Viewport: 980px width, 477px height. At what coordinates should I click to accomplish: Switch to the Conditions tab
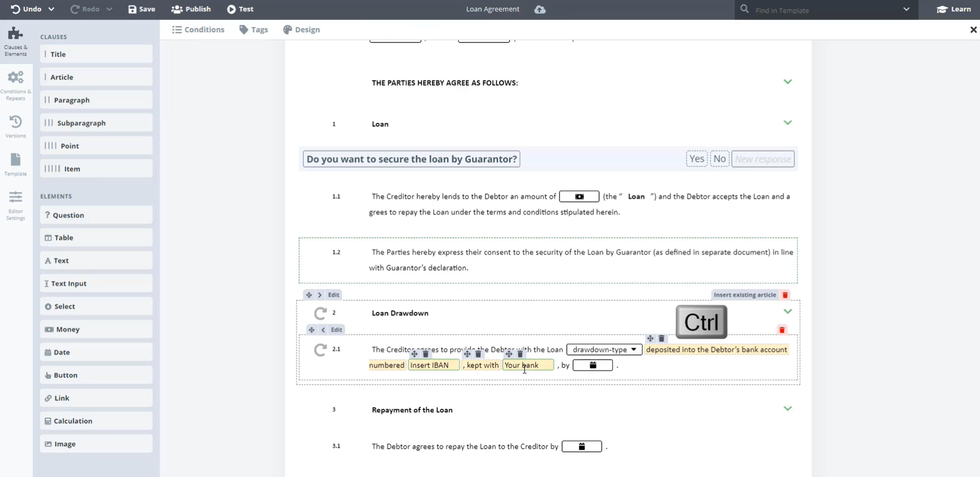[x=198, y=30]
